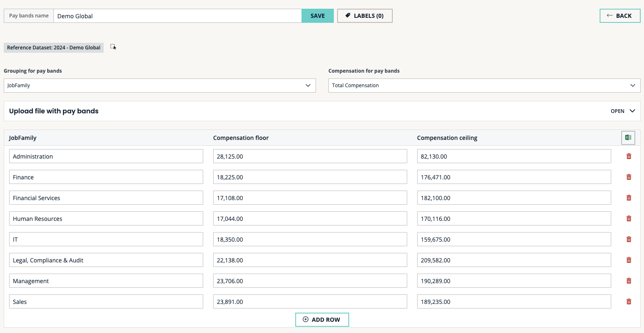Remove the Management row via trash icon

pos(629,281)
